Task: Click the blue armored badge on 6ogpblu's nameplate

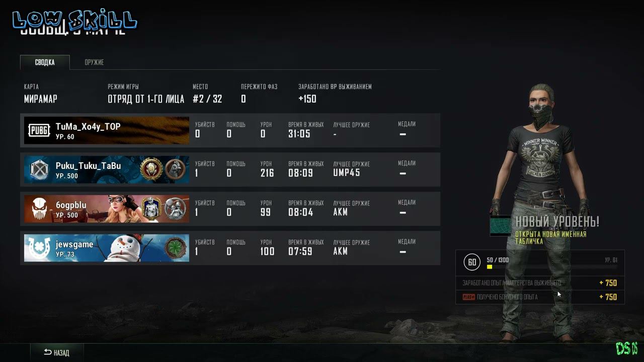Action: click(x=150, y=209)
